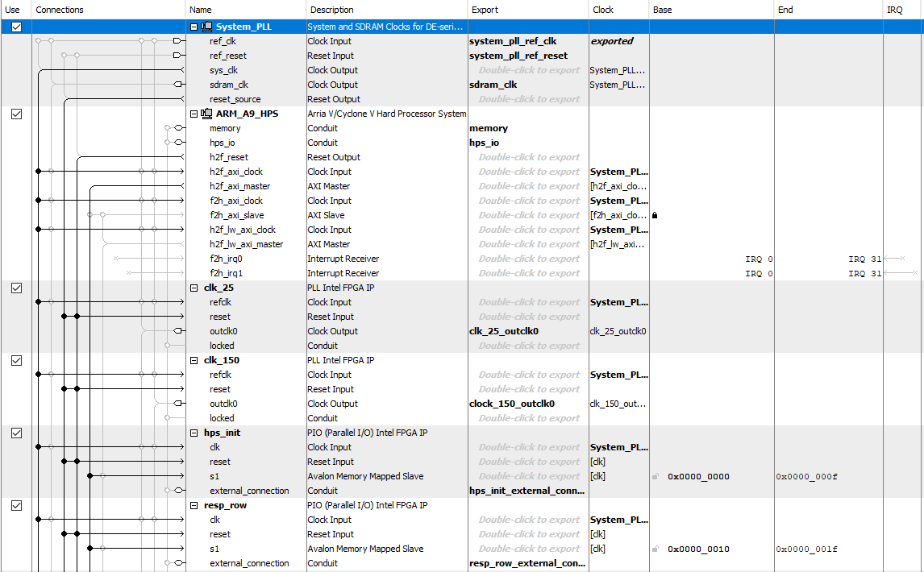Screen dimensions: 924x572
Task: Select the system_pll_ref_reset export name
Action: [518, 56]
